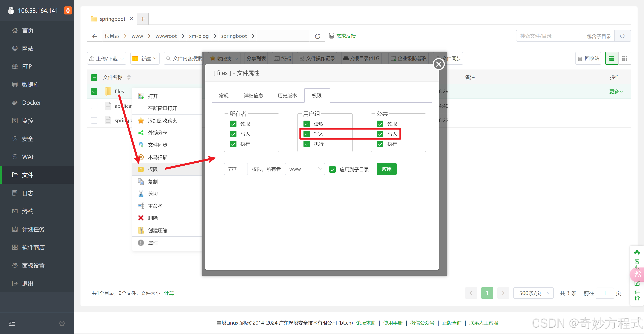
Task: Click the 计算 size link
Action: click(169, 293)
